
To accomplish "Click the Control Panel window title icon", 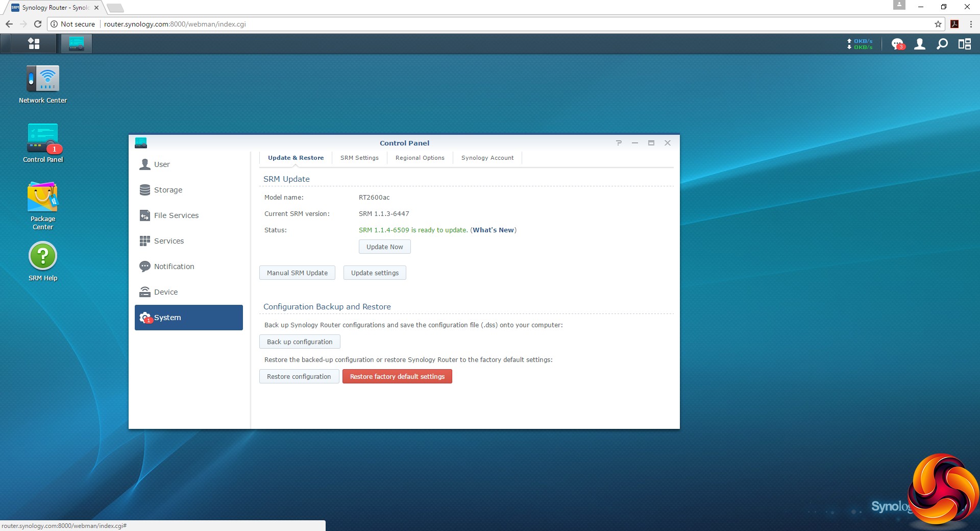I will click(x=141, y=143).
